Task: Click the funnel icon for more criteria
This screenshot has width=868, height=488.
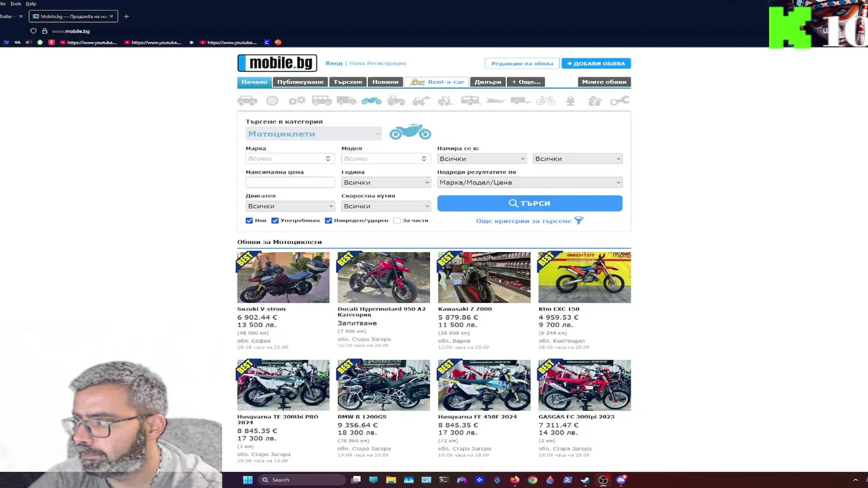Action: [578, 221]
